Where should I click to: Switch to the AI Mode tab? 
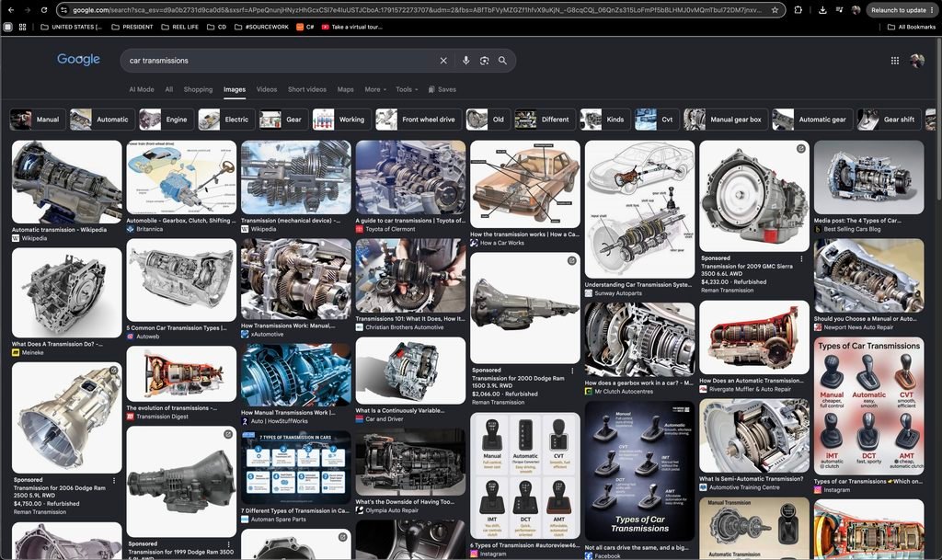point(142,89)
